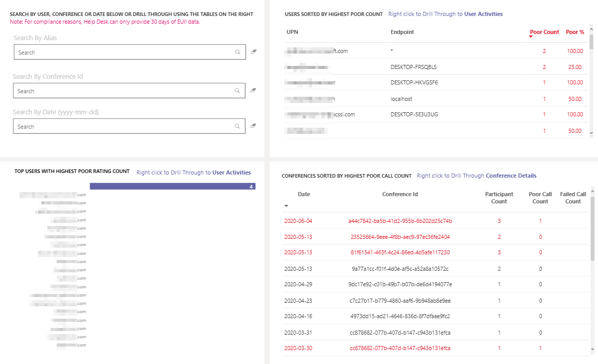Click magnifier icon in Date search box

(237, 126)
